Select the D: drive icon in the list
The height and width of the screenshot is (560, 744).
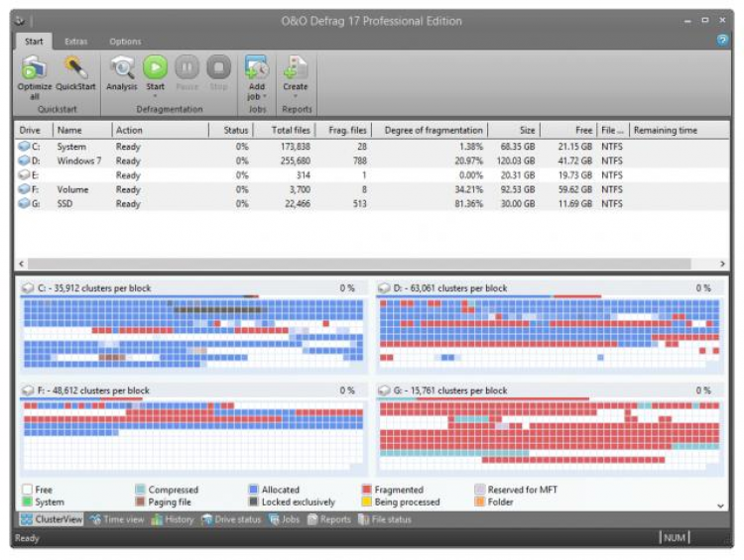coord(24,161)
